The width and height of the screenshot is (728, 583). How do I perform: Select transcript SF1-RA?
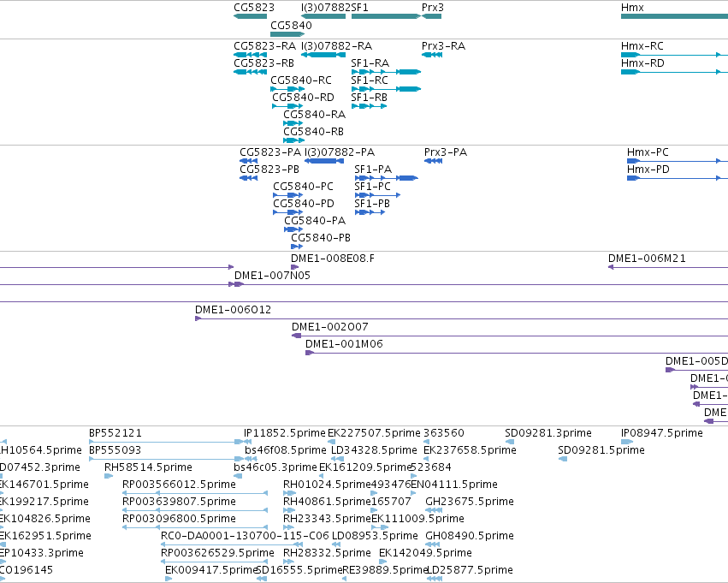click(x=370, y=63)
